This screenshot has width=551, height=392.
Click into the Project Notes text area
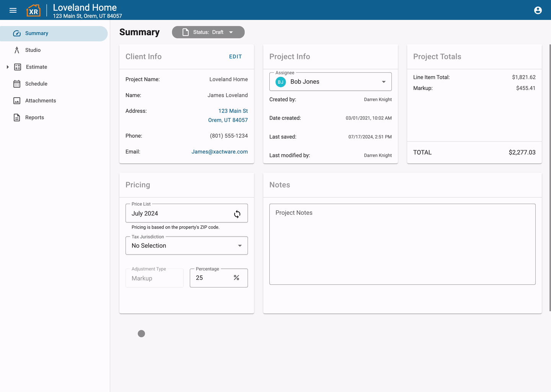(403, 244)
